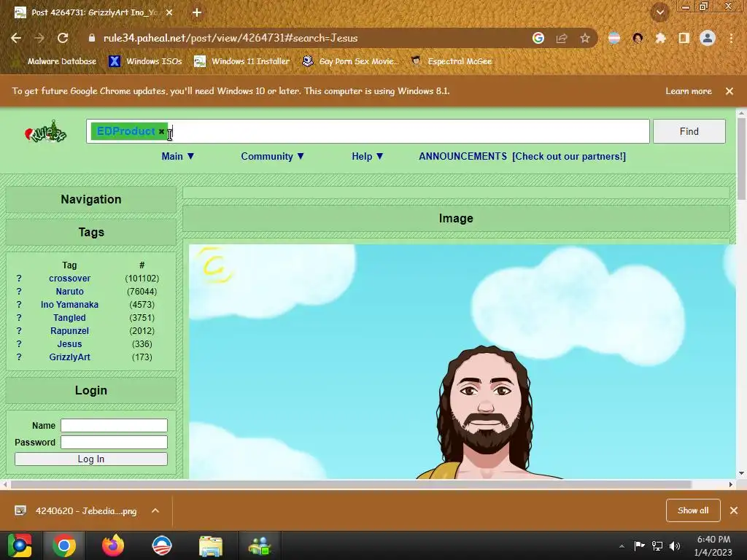Reload the page with the refresh icon
Image resolution: width=747 pixels, height=560 pixels.
[x=63, y=38]
